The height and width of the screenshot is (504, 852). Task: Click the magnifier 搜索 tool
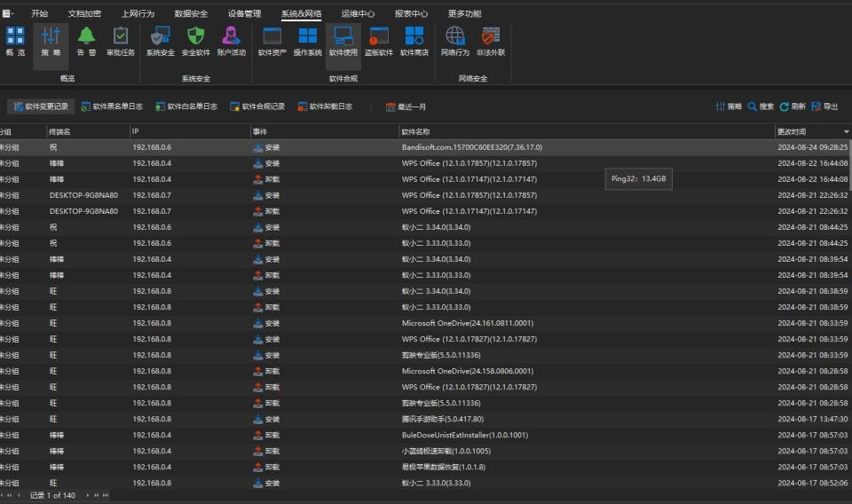pyautogui.click(x=761, y=106)
